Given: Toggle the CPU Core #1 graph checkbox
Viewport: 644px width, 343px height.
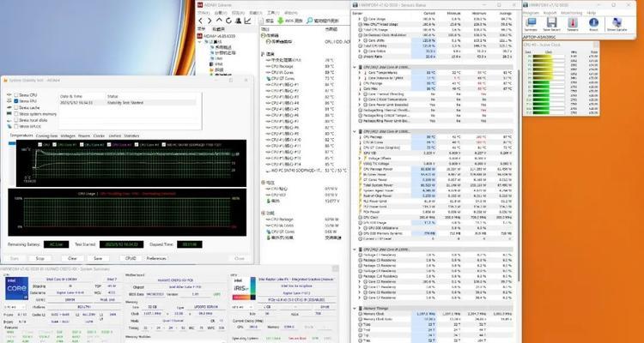Looking at the screenshot, I should click(x=55, y=144).
